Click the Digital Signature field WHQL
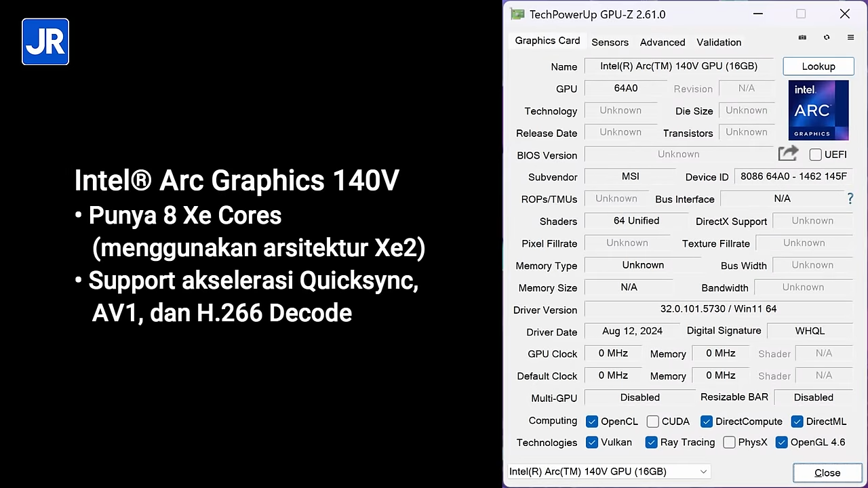Screen dimensions: 868x488 [x=810, y=331]
